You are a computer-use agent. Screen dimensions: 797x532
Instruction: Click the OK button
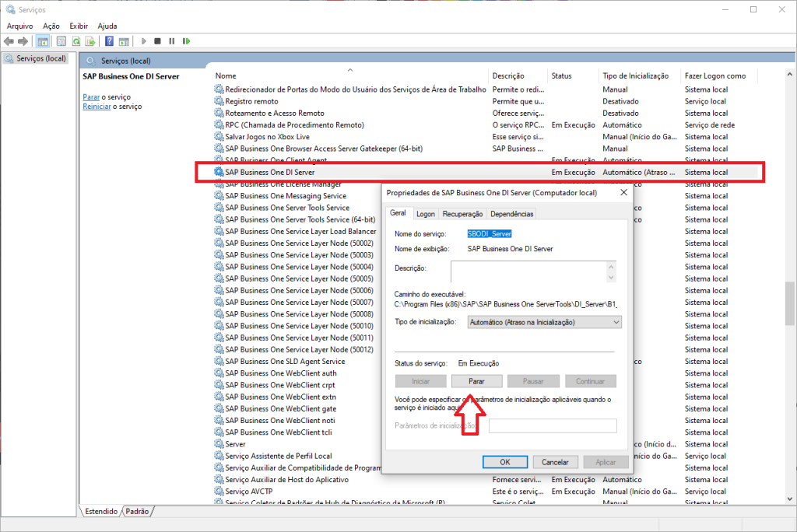click(504, 462)
